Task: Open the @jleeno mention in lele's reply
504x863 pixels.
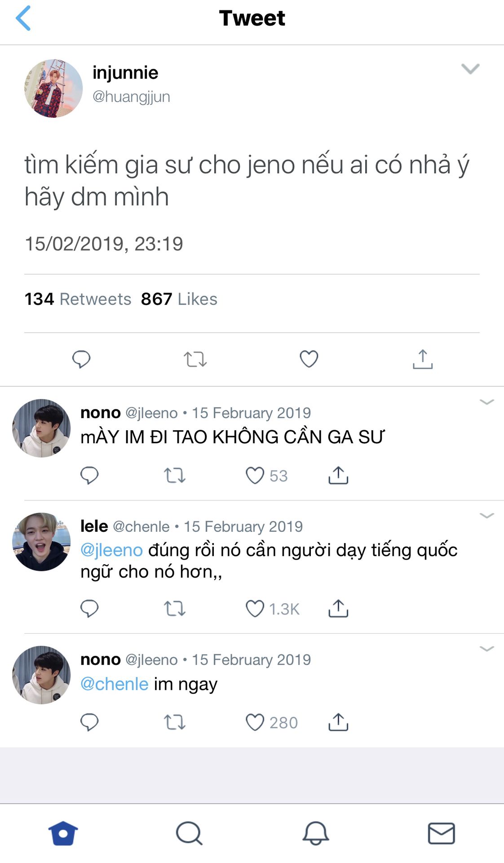Action: click(x=111, y=550)
